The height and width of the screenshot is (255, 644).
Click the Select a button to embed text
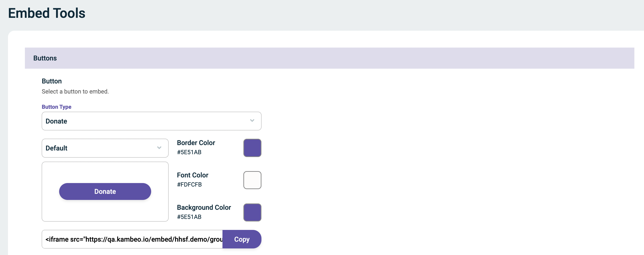(x=75, y=92)
